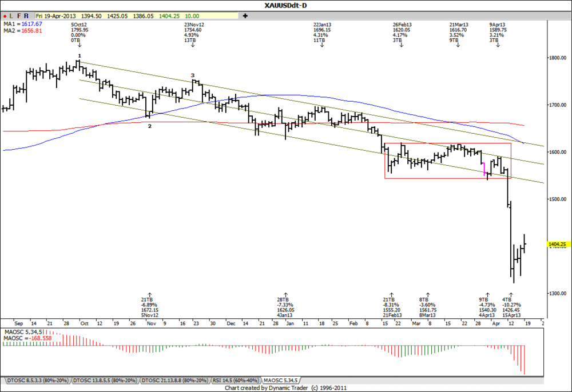The width and height of the screenshot is (572, 392).
Task: Click the R button in chart header
Action: [x=26, y=16]
